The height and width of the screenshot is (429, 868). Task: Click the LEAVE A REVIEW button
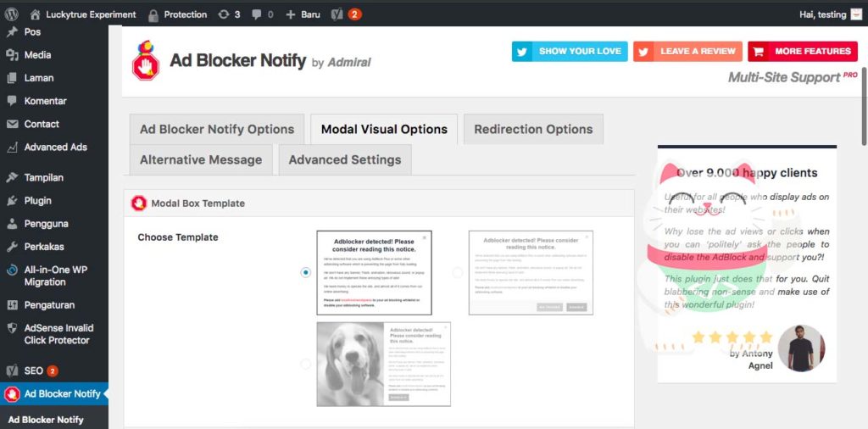(x=687, y=51)
